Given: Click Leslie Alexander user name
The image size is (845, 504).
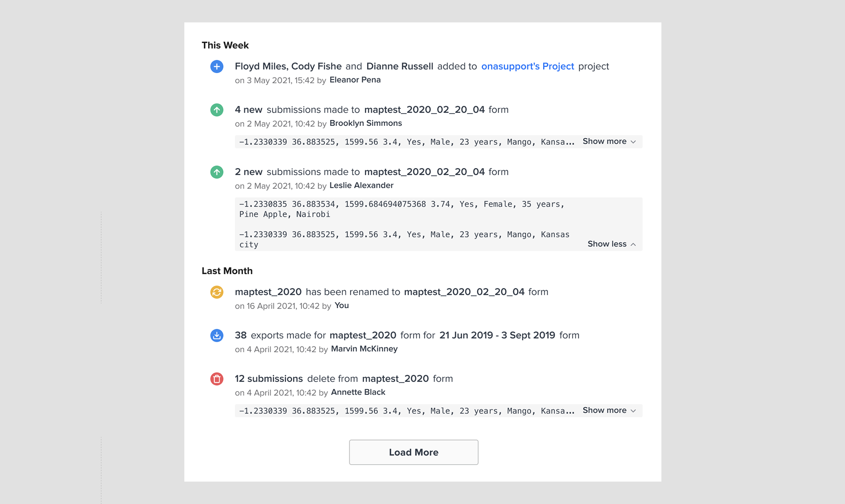Looking at the screenshot, I should coord(361,185).
